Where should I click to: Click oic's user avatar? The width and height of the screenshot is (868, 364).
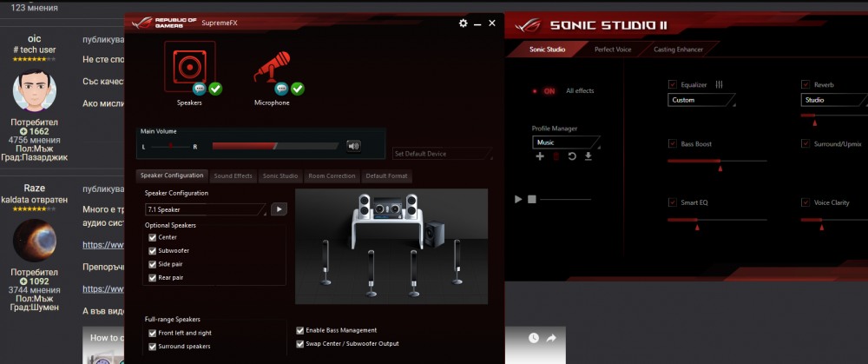(35, 89)
